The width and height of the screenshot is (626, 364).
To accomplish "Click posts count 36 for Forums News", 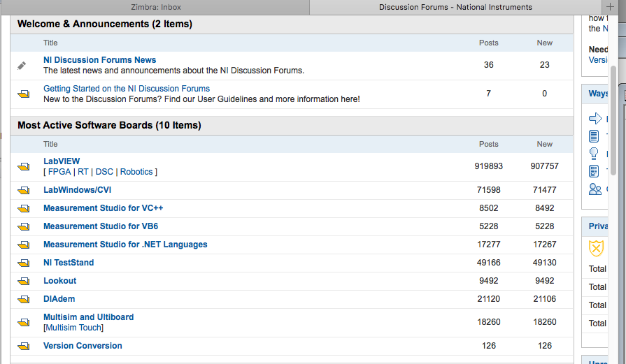I will pos(489,65).
